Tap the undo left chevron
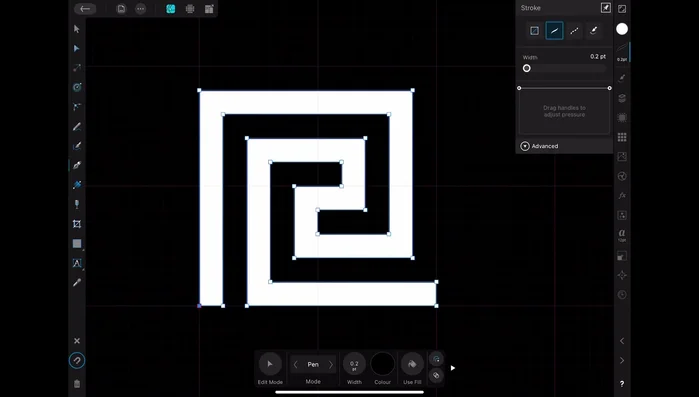The image size is (699, 397). 622,341
